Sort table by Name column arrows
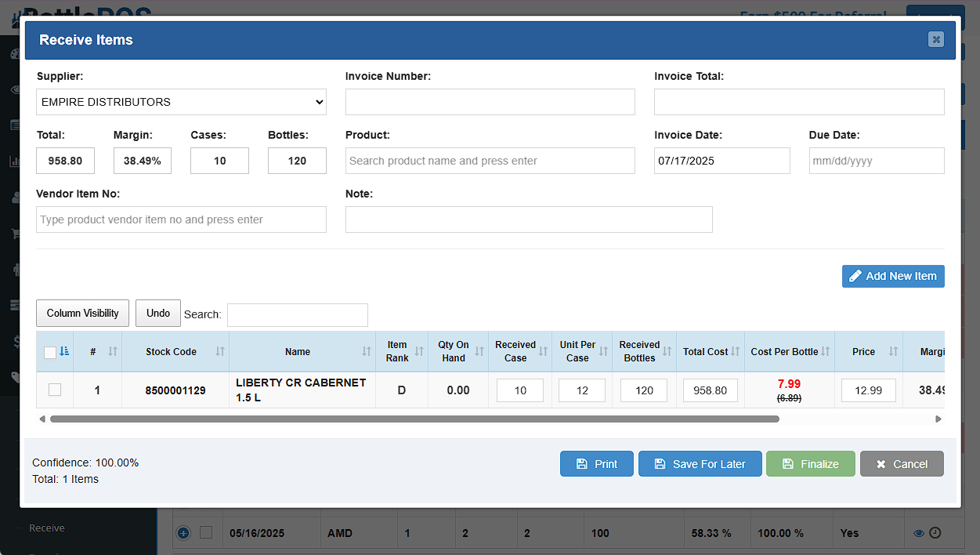 point(366,352)
